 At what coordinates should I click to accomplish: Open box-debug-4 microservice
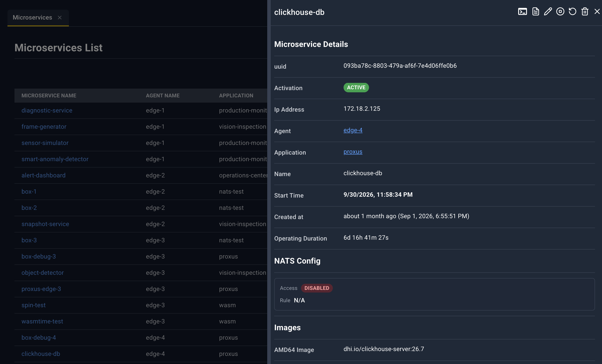(x=39, y=338)
